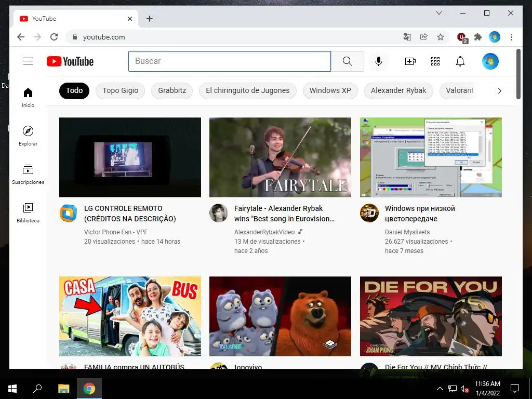Select the Todo filter chip
Image resolution: width=532 pixels, height=399 pixels.
[74, 90]
